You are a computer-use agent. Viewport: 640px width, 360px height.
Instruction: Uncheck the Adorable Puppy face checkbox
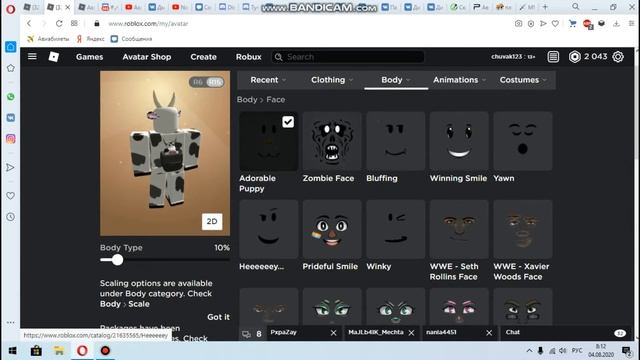[288, 122]
